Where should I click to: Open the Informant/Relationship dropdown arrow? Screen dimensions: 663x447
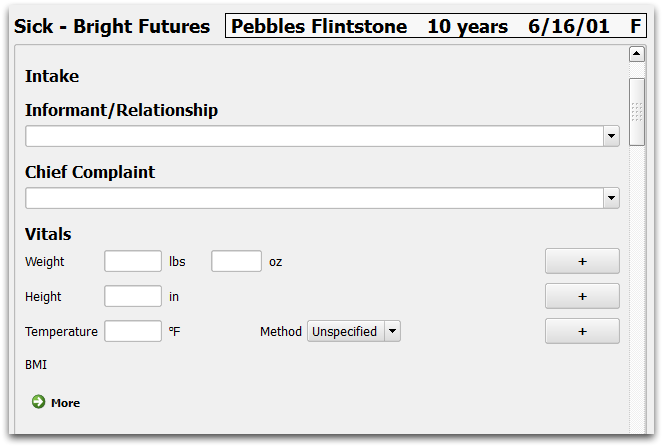(611, 136)
